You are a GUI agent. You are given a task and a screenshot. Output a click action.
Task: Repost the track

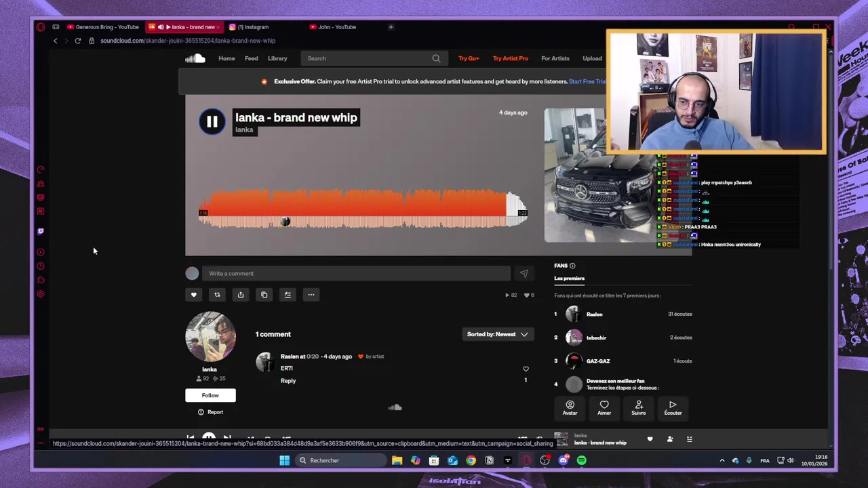217,295
